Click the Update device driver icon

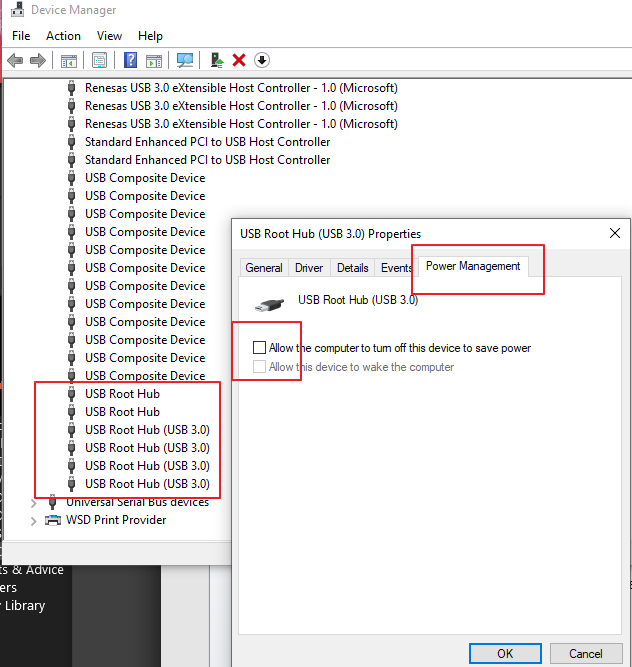point(217,60)
